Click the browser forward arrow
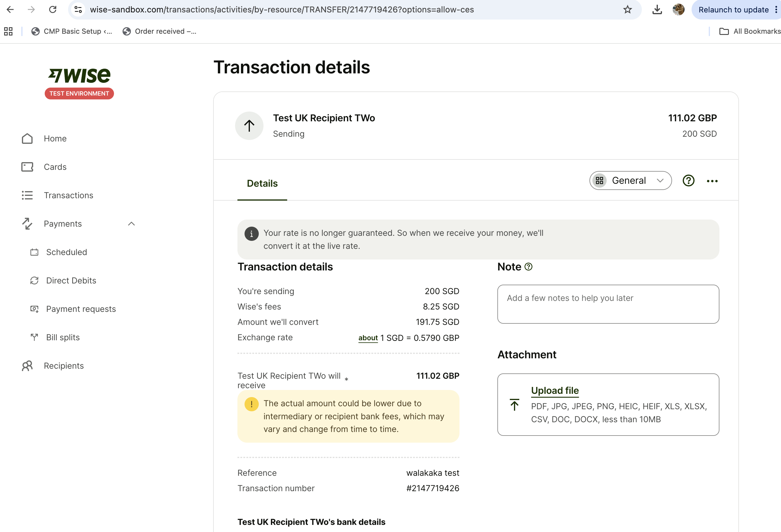The height and width of the screenshot is (532, 781). [x=31, y=9]
